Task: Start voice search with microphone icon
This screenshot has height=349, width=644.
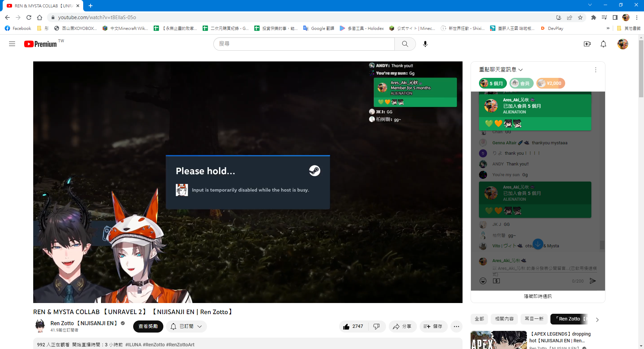Action: [425, 44]
